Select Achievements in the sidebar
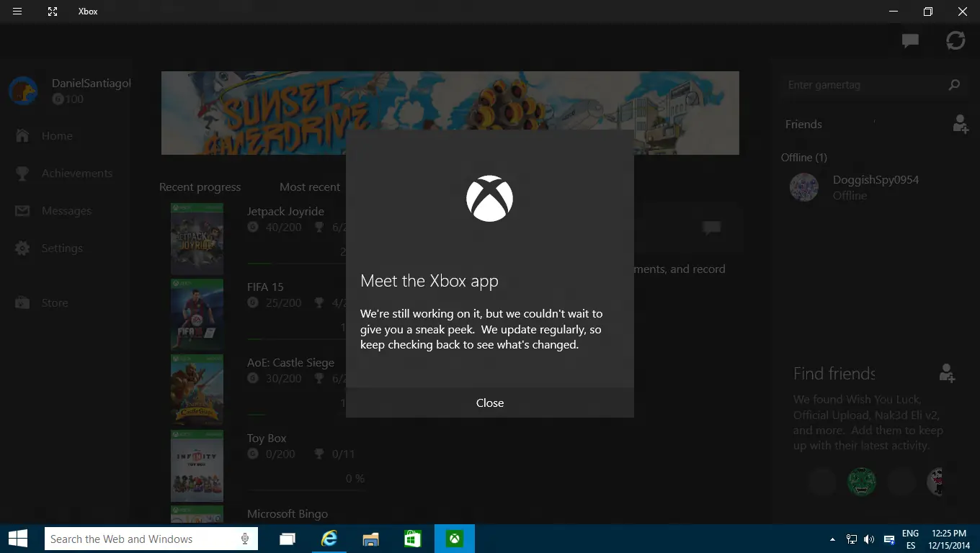 coord(78,173)
